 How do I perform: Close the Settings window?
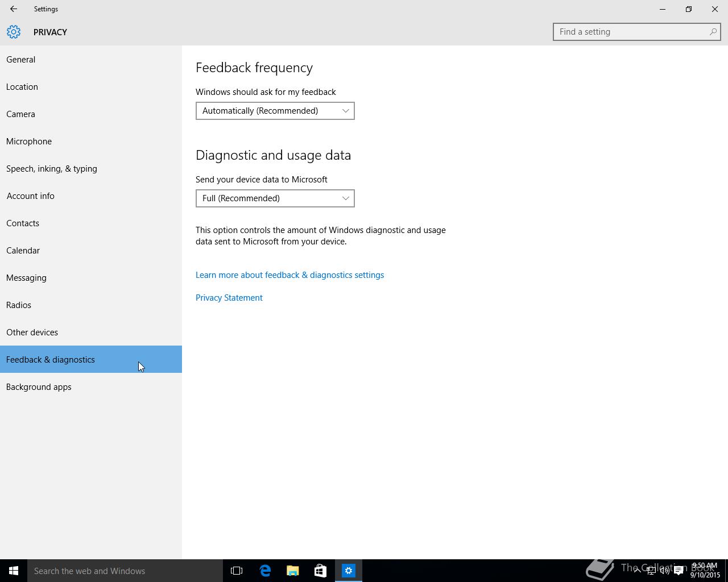point(715,9)
